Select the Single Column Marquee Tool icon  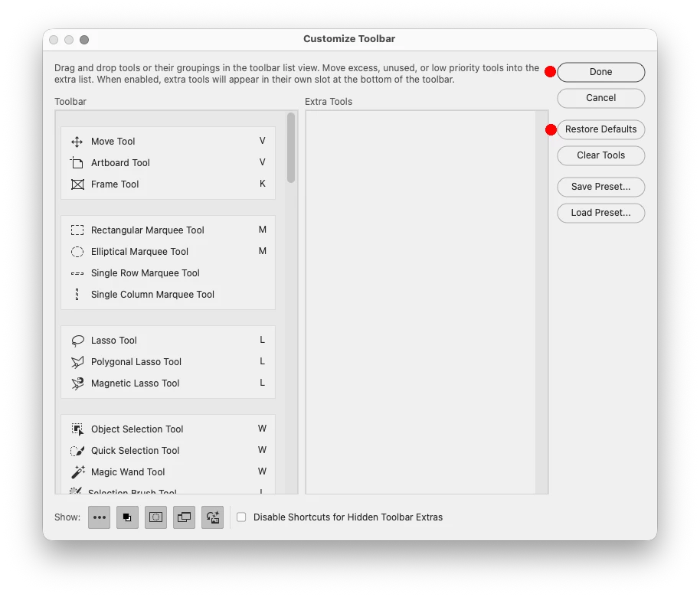(77, 295)
